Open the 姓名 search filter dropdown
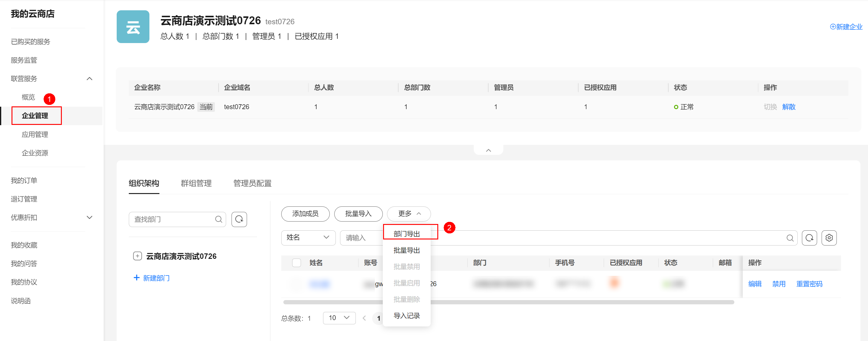 pyautogui.click(x=308, y=238)
